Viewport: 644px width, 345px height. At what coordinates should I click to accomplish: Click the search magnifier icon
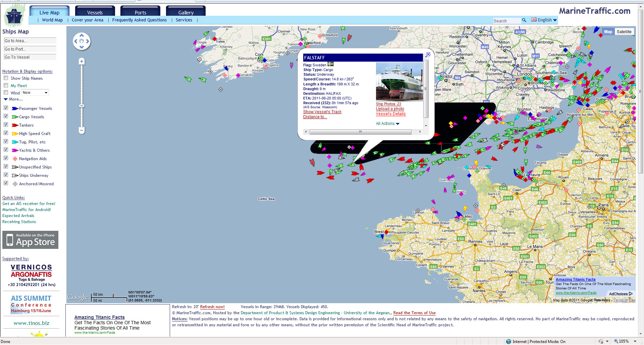[x=524, y=20]
